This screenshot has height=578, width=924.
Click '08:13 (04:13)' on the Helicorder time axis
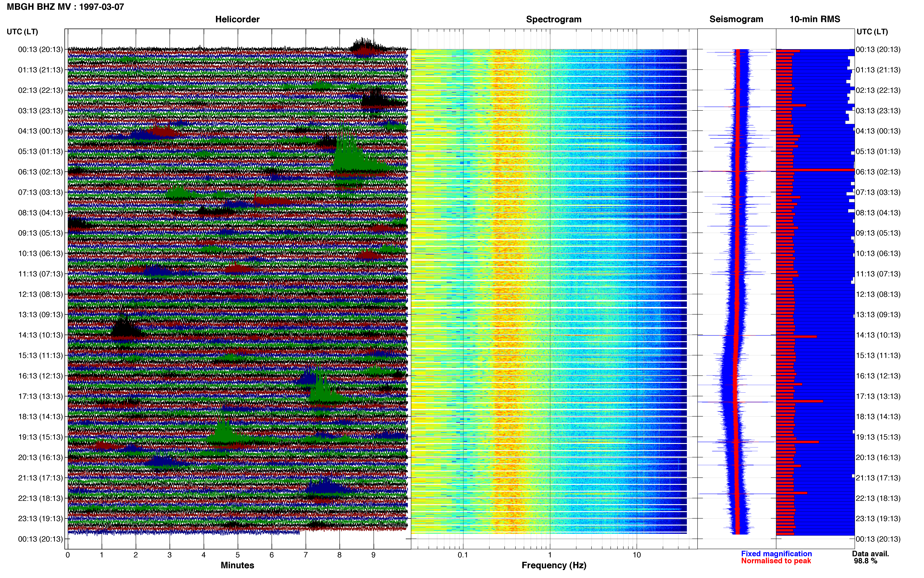click(x=41, y=212)
